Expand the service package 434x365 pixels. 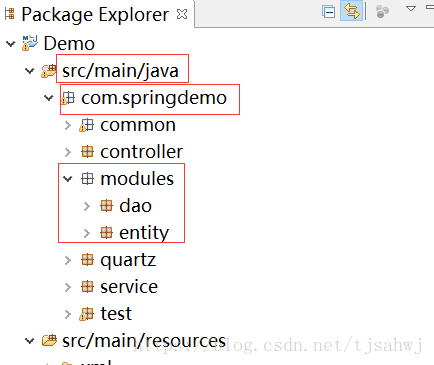coord(68,287)
